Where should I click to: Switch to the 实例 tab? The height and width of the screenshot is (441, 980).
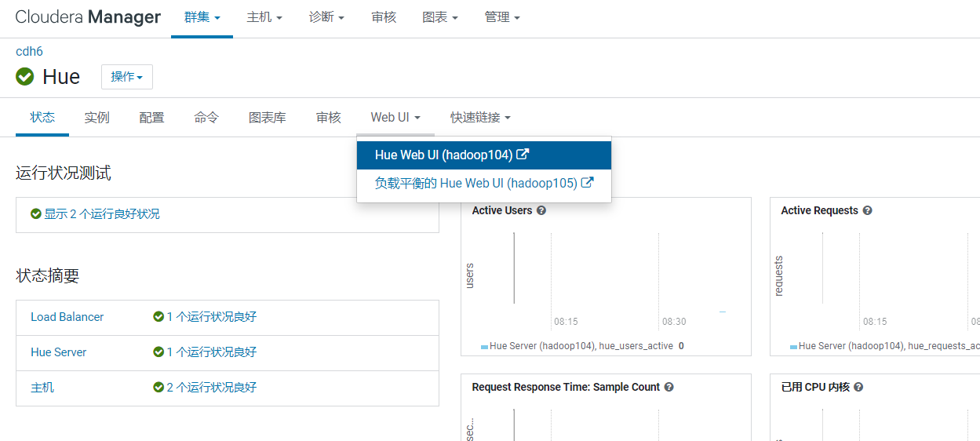[97, 118]
